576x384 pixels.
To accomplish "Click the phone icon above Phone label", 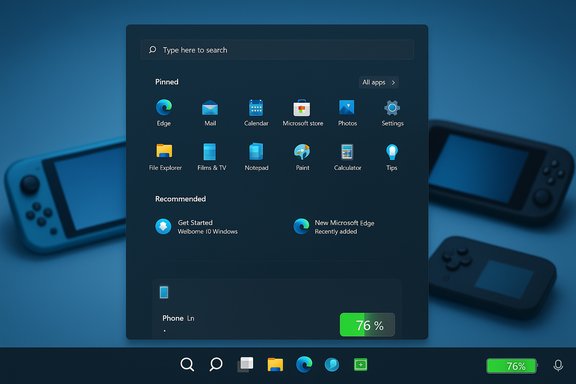I will [164, 293].
